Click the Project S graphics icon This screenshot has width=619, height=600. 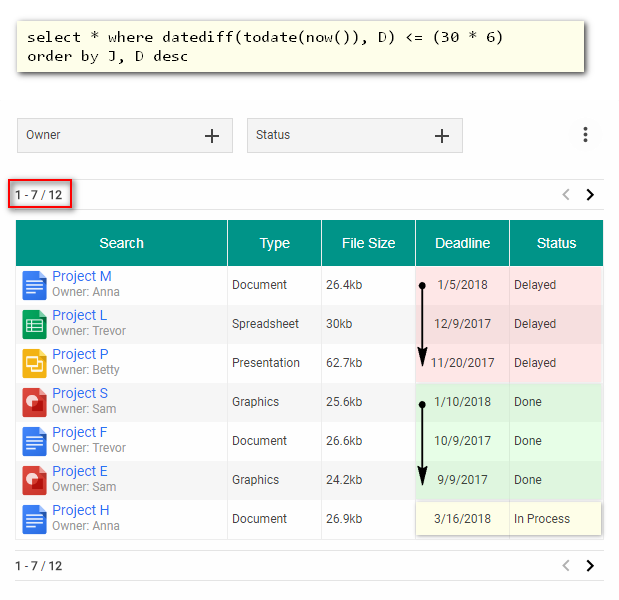(x=35, y=402)
